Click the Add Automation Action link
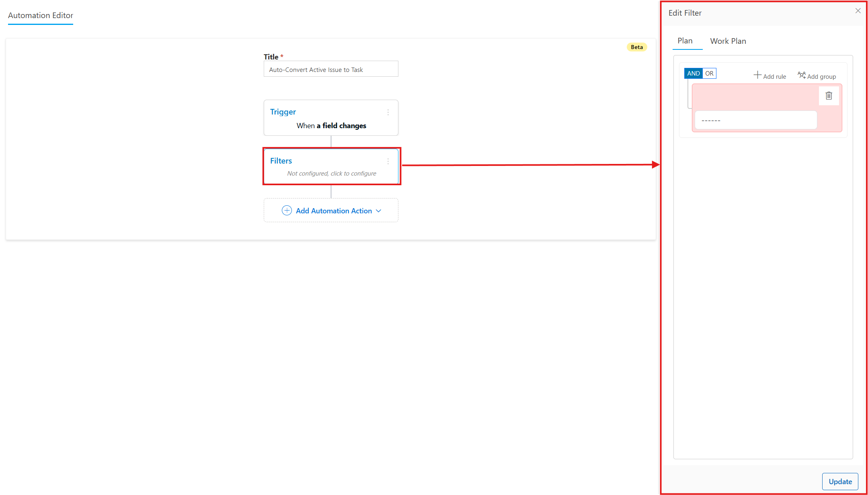868x495 pixels. click(334, 211)
